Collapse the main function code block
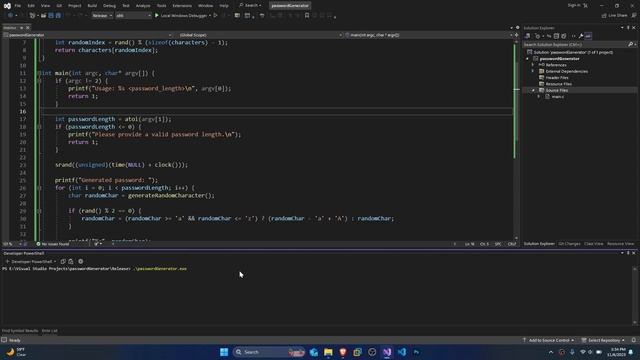 (39, 73)
